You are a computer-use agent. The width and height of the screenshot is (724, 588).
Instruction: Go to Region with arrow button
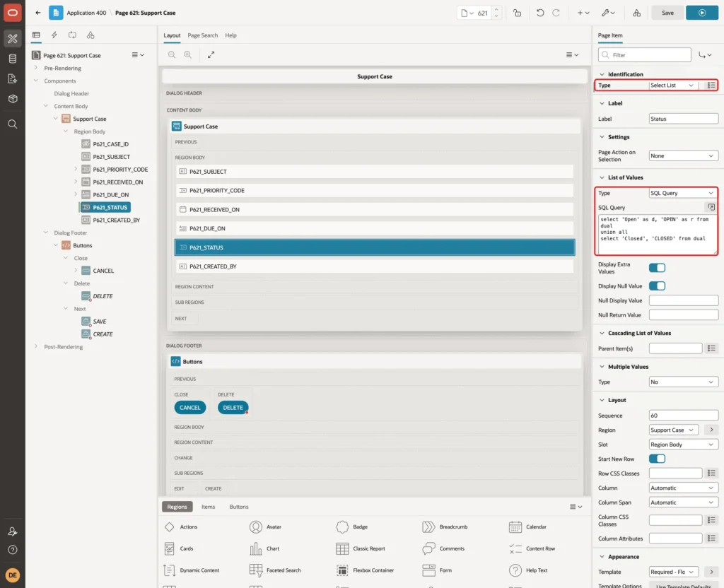coord(711,430)
